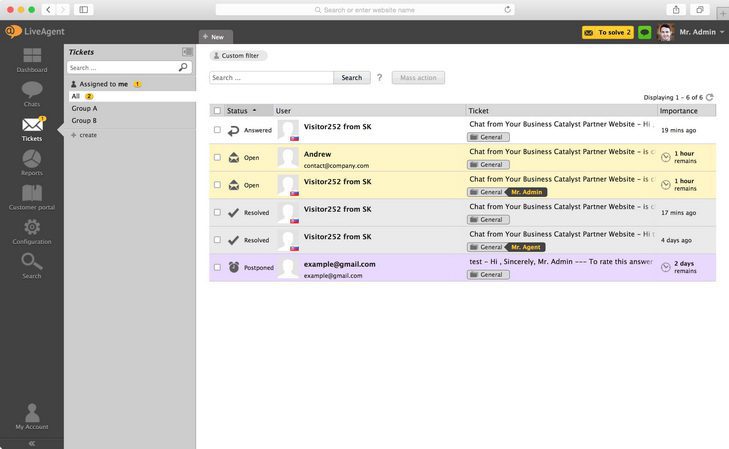Click the ticket search text field

(271, 77)
